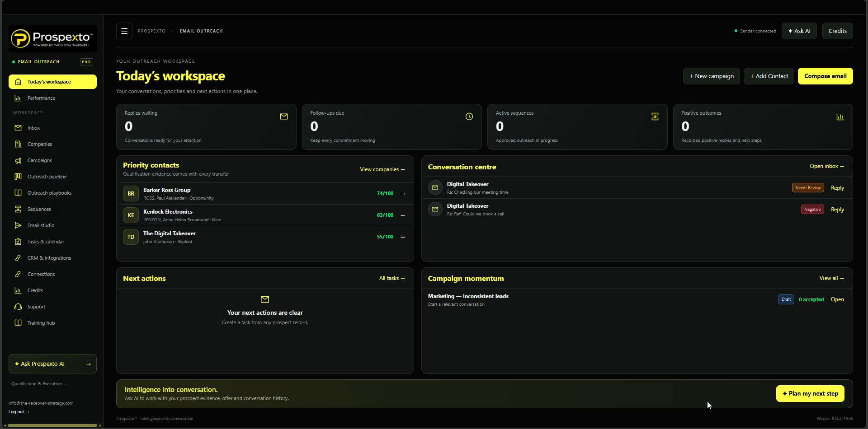Image resolution: width=868 pixels, height=429 pixels.
Task: Open the arrow for Kenlock Electronics
Action: 403,215
